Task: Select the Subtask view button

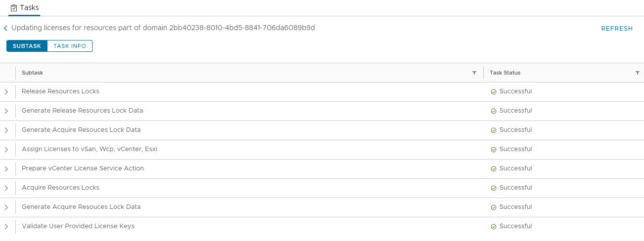Action: pyautogui.click(x=27, y=46)
